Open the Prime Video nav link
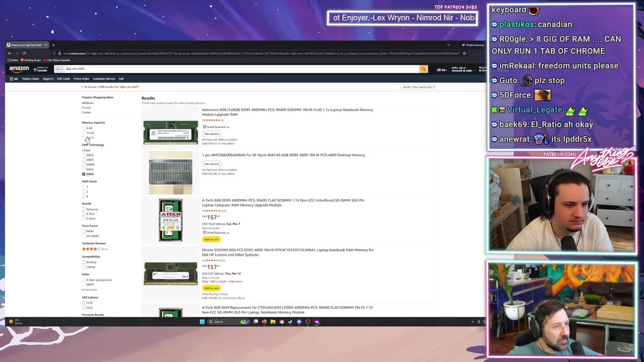This screenshot has width=644, height=362. pyautogui.click(x=81, y=79)
